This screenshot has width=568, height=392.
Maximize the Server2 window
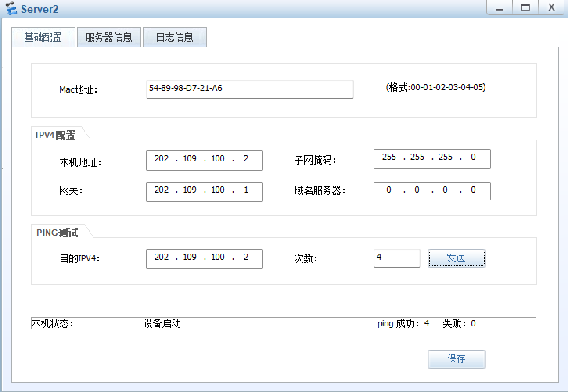click(x=525, y=8)
